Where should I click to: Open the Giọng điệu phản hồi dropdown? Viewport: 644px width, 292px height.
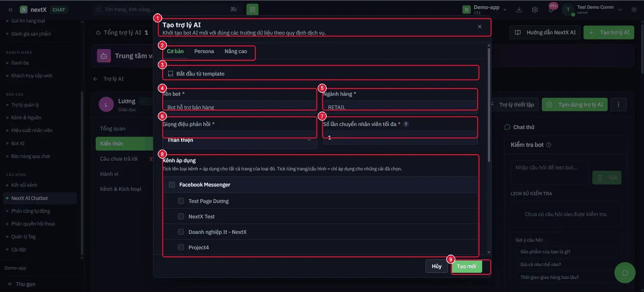click(x=240, y=140)
